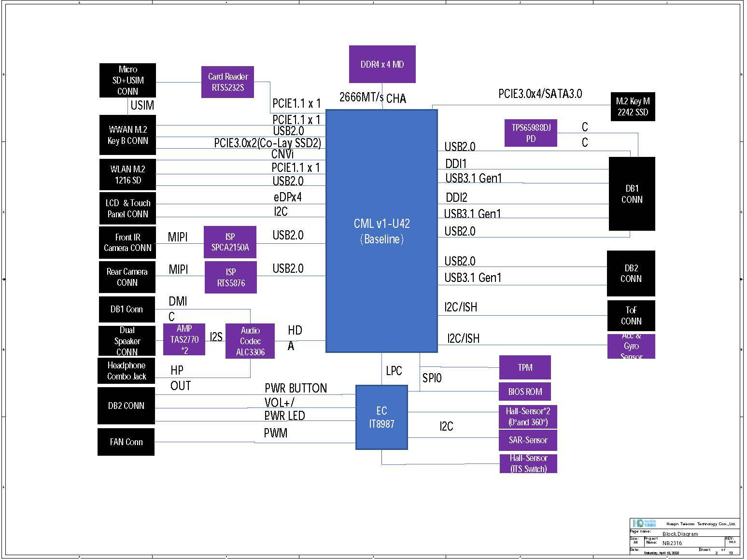Viewport: 747px width, 560px height.
Task: Select the ToF CONN block
Action: 631,315
